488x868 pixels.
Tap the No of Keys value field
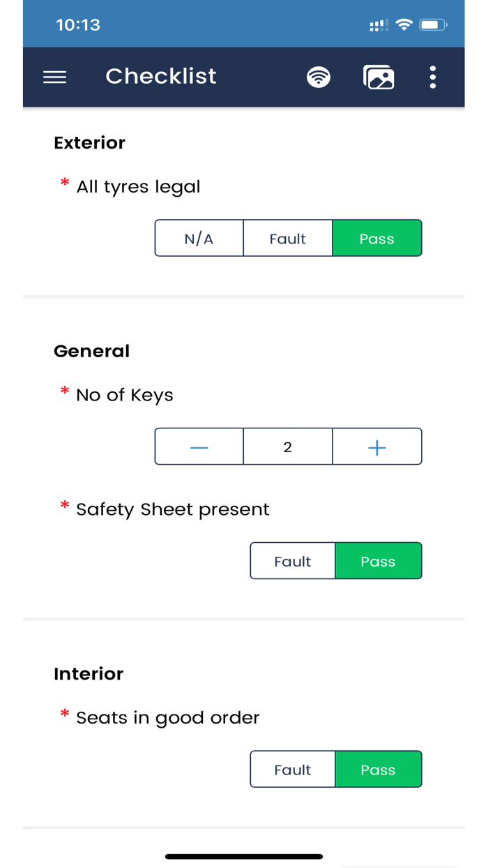[288, 447]
